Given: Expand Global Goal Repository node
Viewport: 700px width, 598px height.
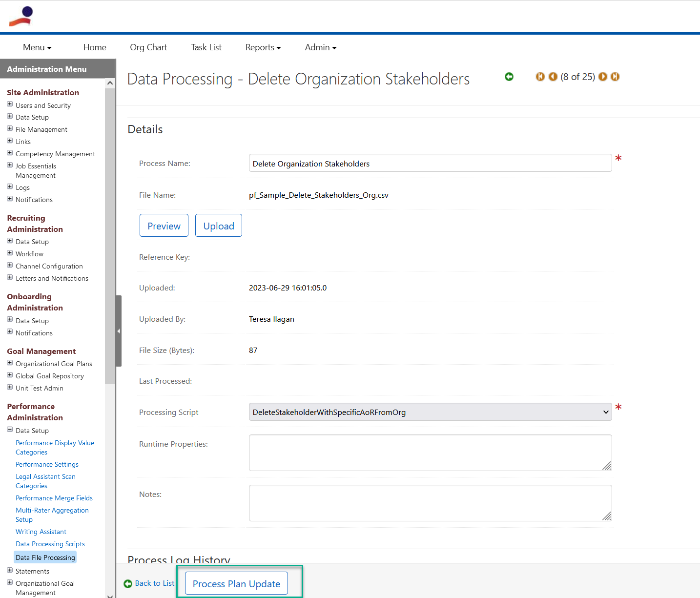Looking at the screenshot, I should click(x=10, y=375).
